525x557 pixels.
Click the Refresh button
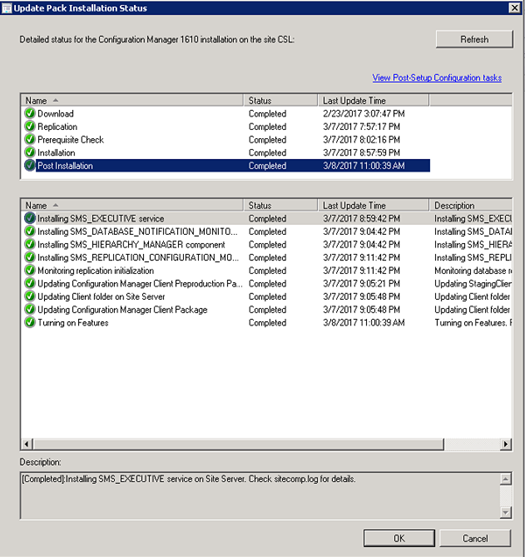tap(474, 39)
